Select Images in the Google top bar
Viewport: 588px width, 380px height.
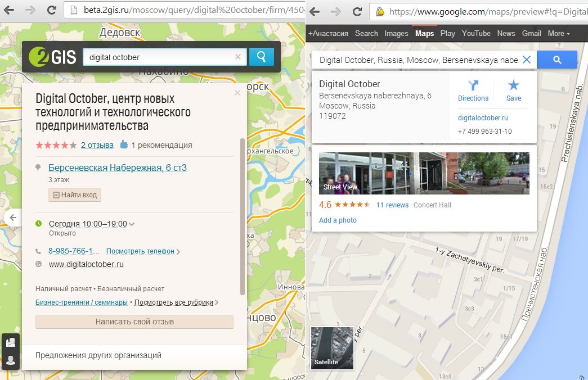click(x=396, y=33)
